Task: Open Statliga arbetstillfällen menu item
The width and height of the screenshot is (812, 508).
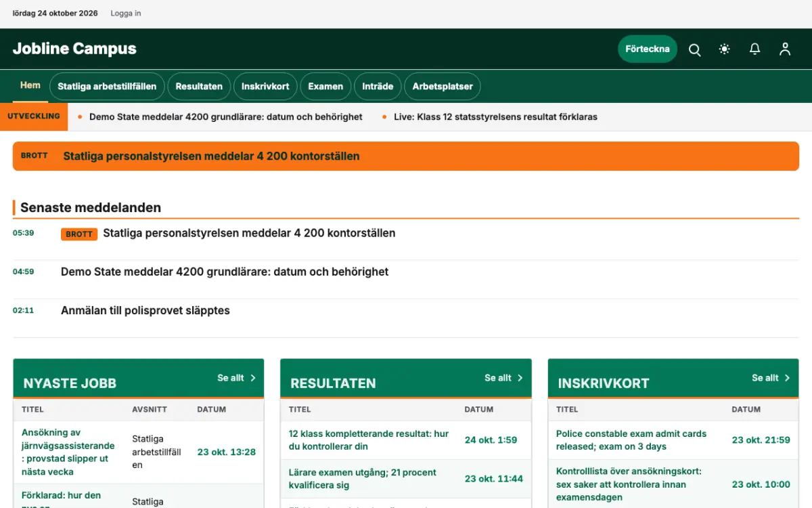Action: click(107, 87)
